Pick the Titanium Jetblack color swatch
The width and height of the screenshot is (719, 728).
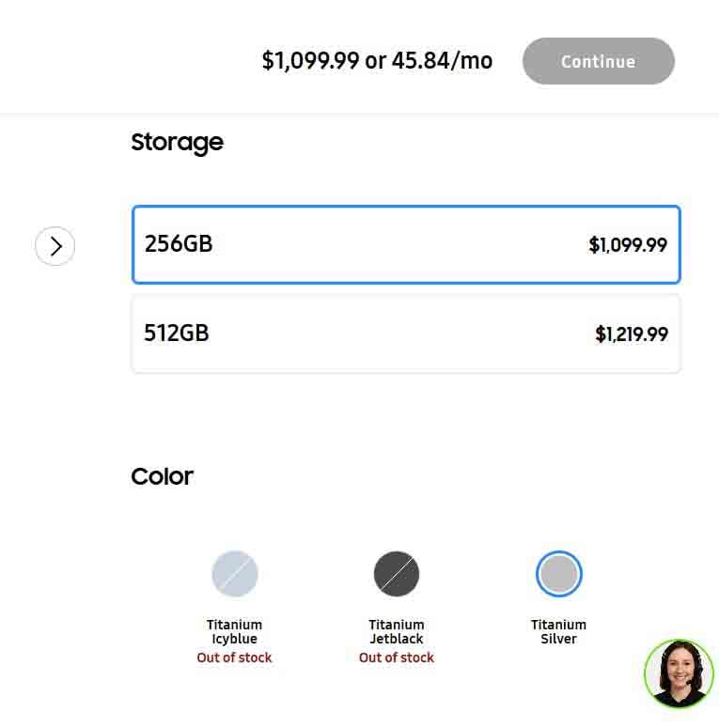[397, 574]
